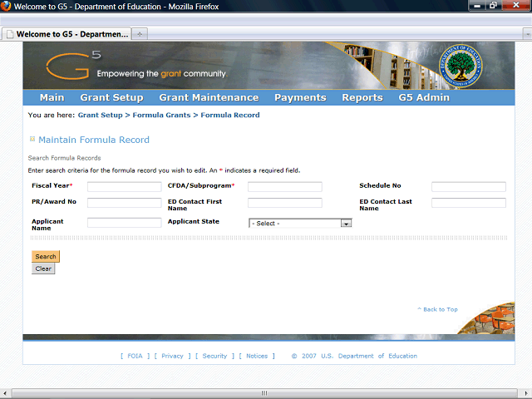Click the Search Formula Records text
Viewport: 532px width, 399px height.
(64, 158)
